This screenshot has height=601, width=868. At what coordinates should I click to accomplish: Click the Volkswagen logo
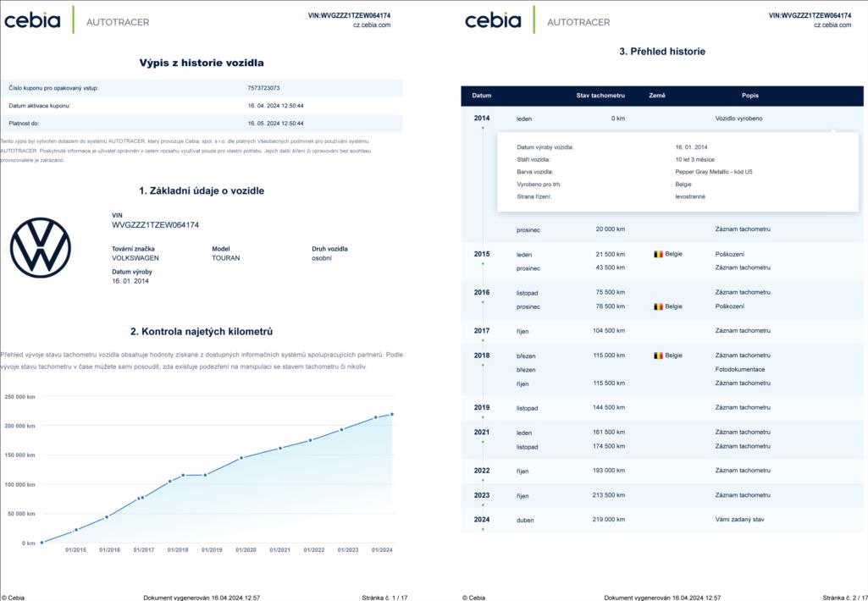click(41, 248)
